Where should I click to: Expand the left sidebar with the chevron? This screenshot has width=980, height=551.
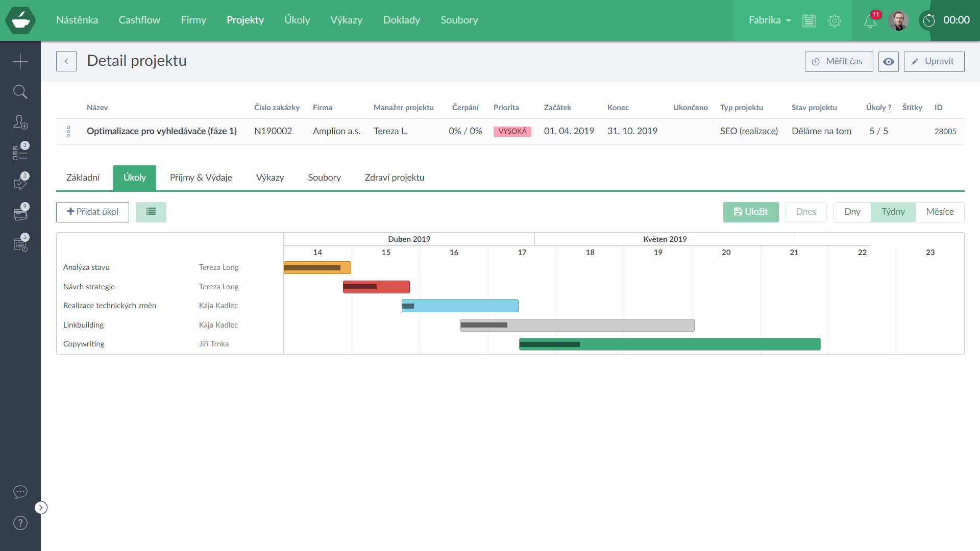tap(41, 508)
